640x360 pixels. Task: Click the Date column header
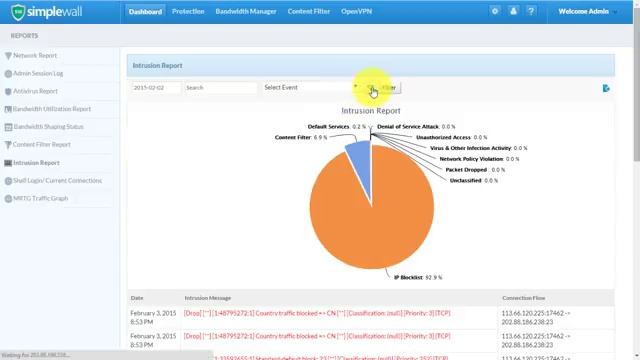point(137,298)
